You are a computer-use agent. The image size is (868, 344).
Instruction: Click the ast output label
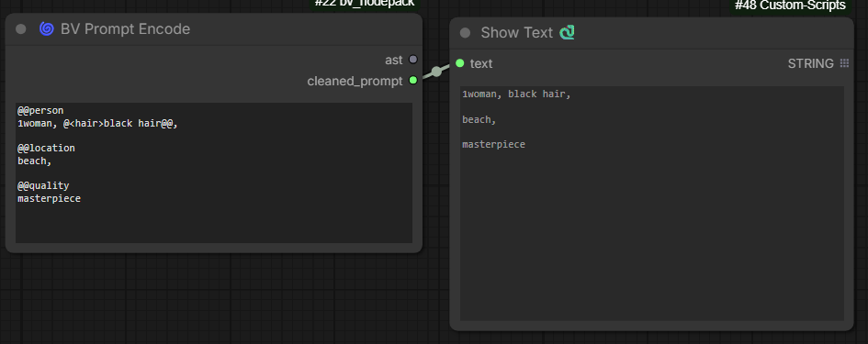[x=394, y=60]
